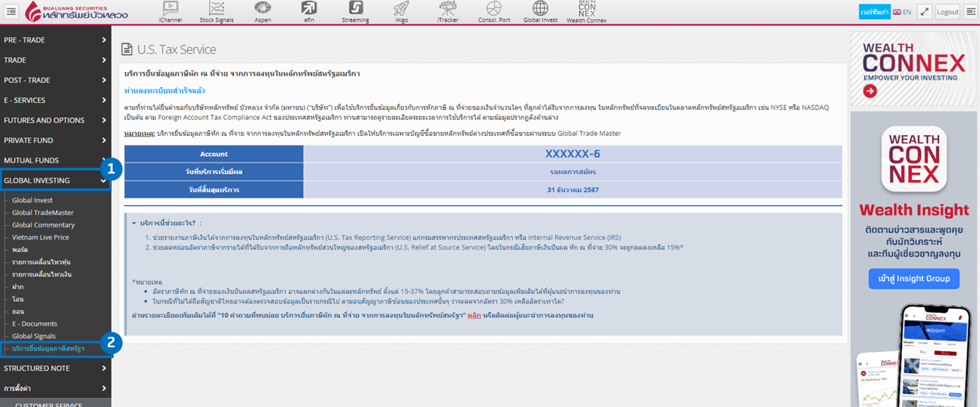Open iTracker tool icon
The image size is (980, 407).
click(x=447, y=12)
